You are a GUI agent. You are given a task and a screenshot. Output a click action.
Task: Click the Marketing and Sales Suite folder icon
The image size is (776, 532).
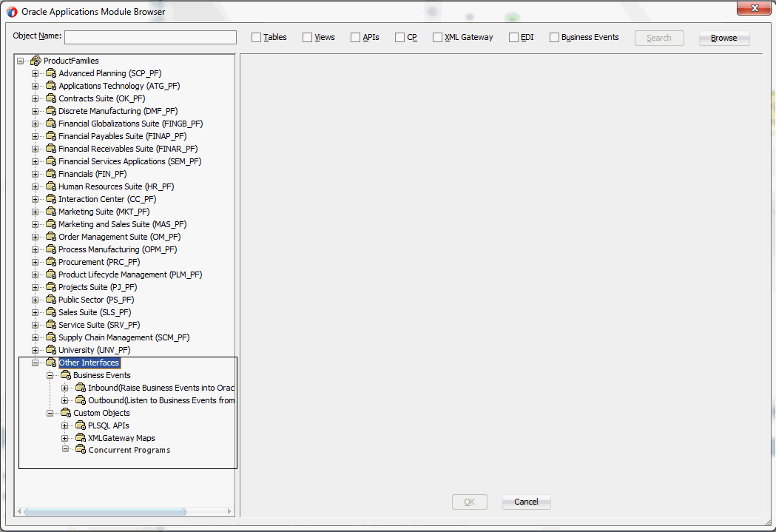[x=51, y=224]
